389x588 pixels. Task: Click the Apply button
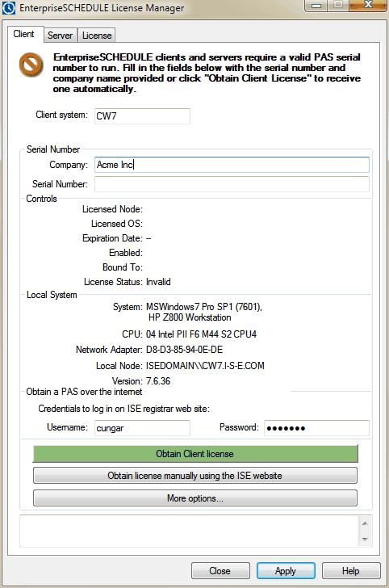[x=286, y=571]
